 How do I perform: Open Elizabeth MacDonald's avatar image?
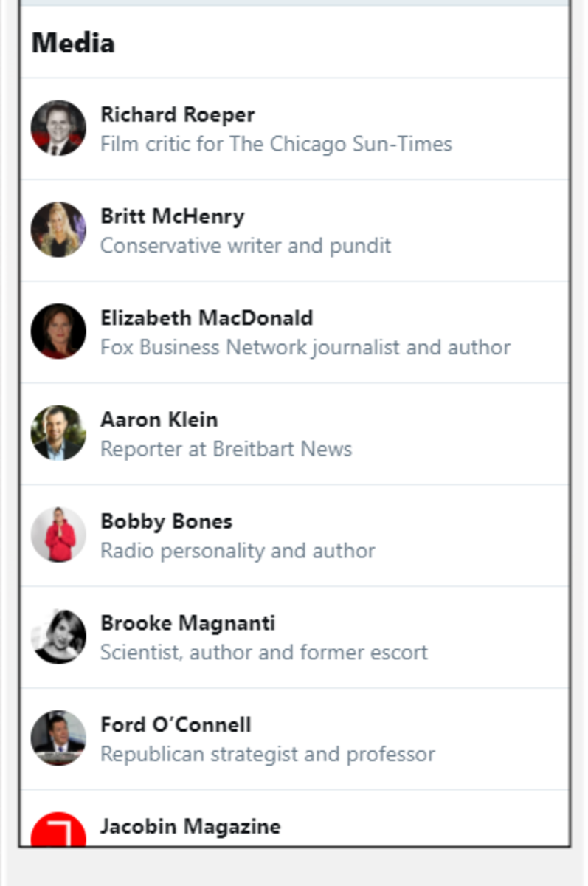[58, 332]
